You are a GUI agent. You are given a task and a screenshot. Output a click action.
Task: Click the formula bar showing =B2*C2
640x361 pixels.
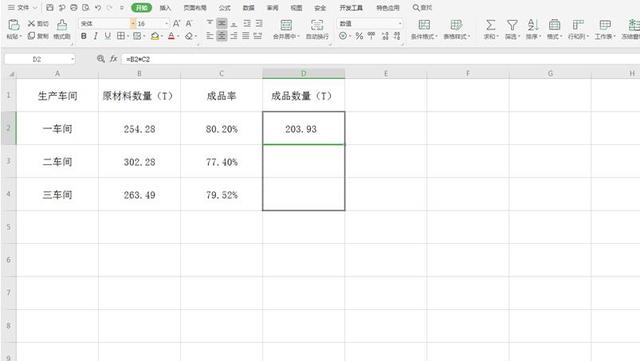380,59
